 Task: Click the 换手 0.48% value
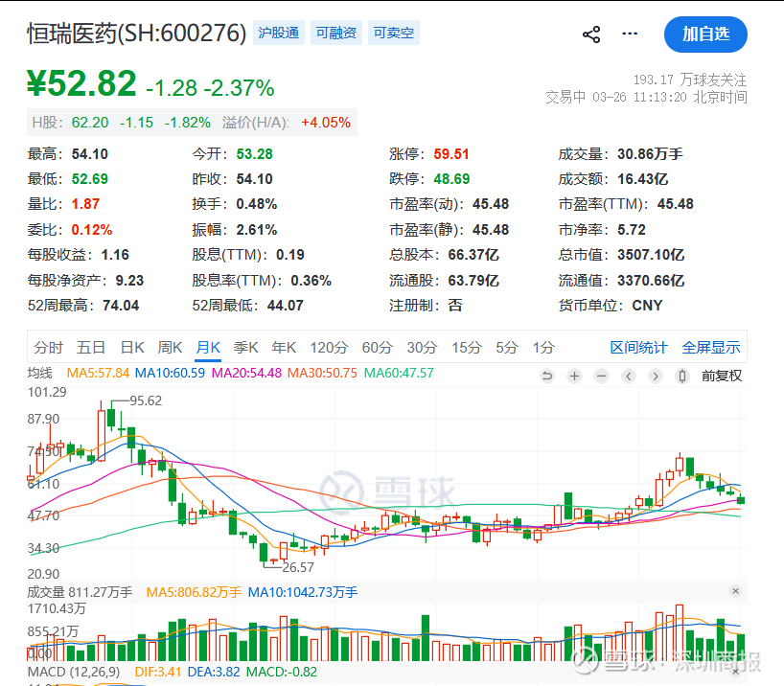click(x=257, y=204)
